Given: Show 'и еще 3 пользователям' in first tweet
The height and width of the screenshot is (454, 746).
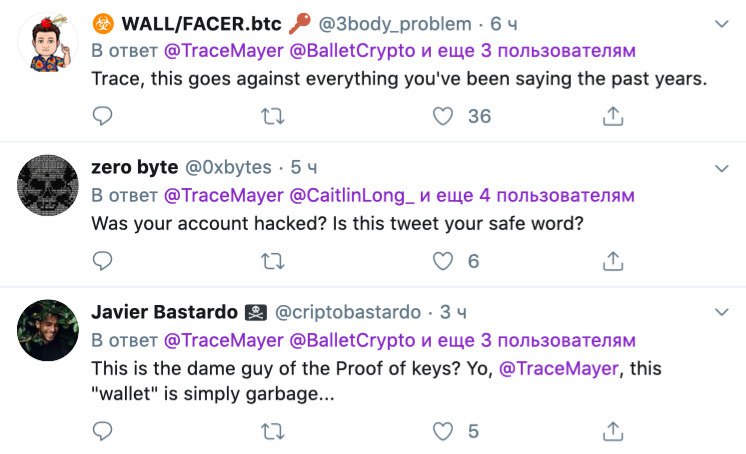Looking at the screenshot, I should tap(528, 50).
